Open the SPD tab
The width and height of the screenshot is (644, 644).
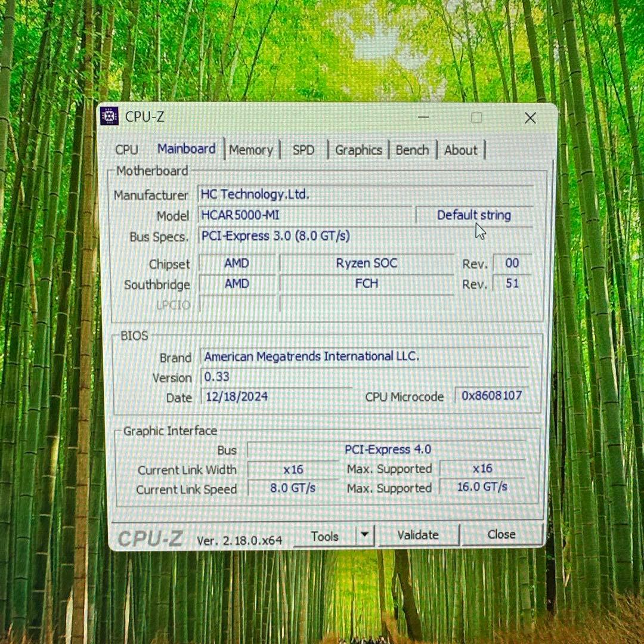(304, 150)
